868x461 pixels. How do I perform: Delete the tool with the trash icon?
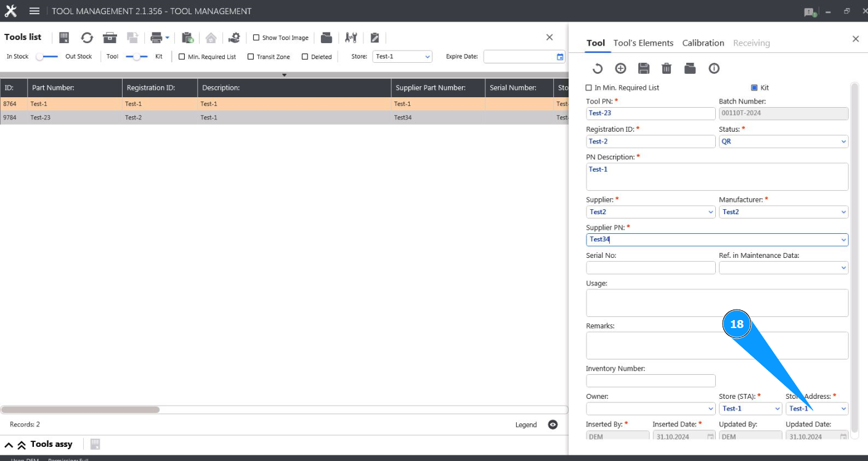coord(667,68)
